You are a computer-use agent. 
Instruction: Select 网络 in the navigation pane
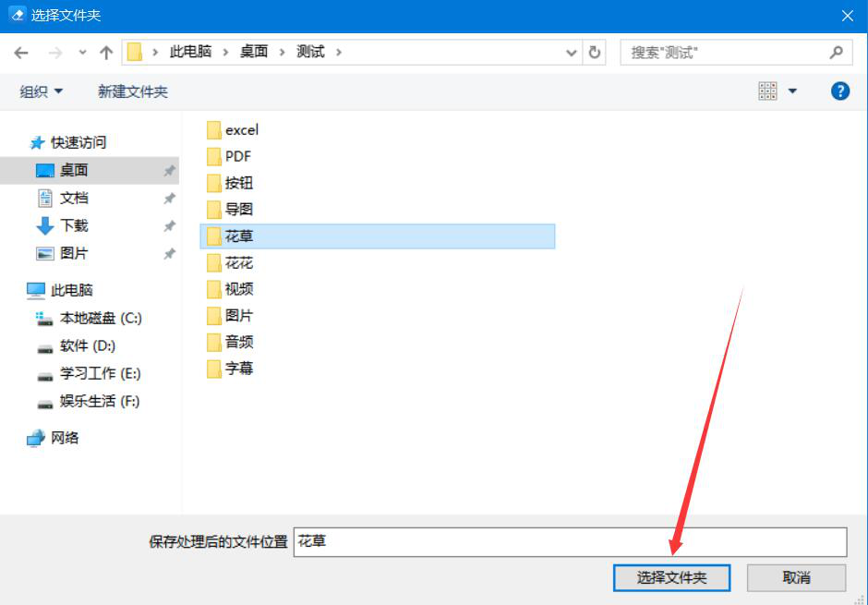click(x=53, y=438)
